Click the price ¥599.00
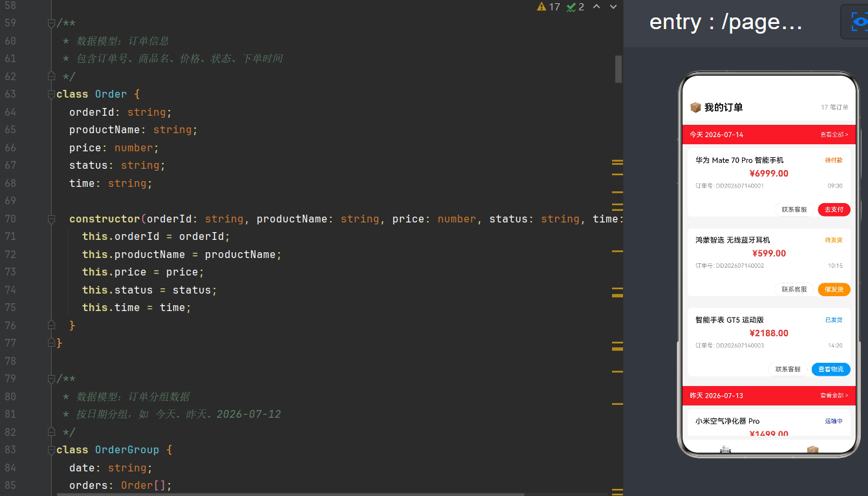This screenshot has width=868, height=496. click(768, 253)
